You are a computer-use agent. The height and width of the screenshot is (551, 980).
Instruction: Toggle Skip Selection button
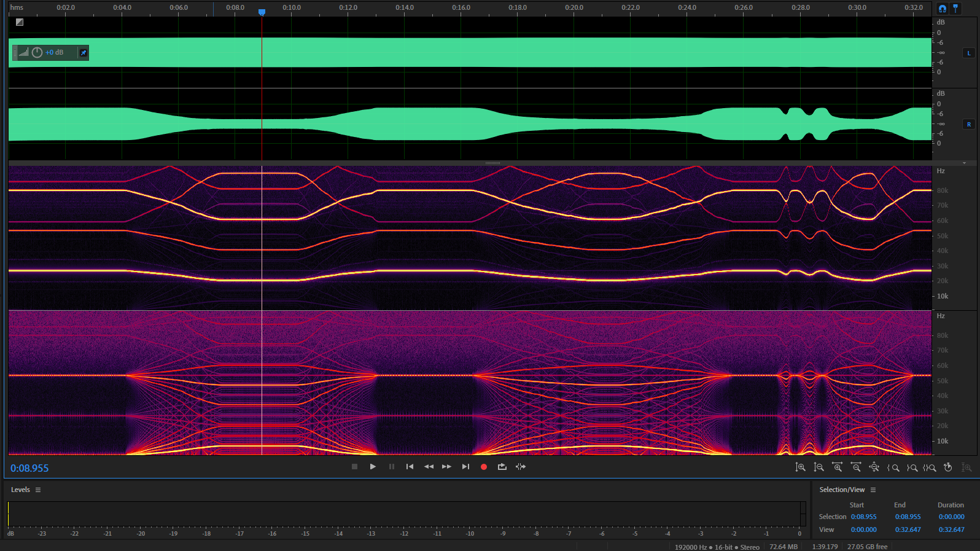coord(521,467)
